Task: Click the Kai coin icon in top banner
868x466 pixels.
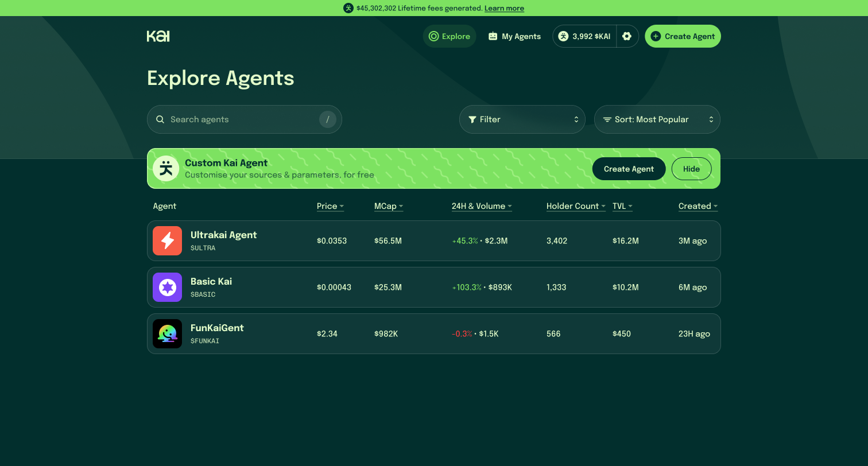Action: point(348,8)
